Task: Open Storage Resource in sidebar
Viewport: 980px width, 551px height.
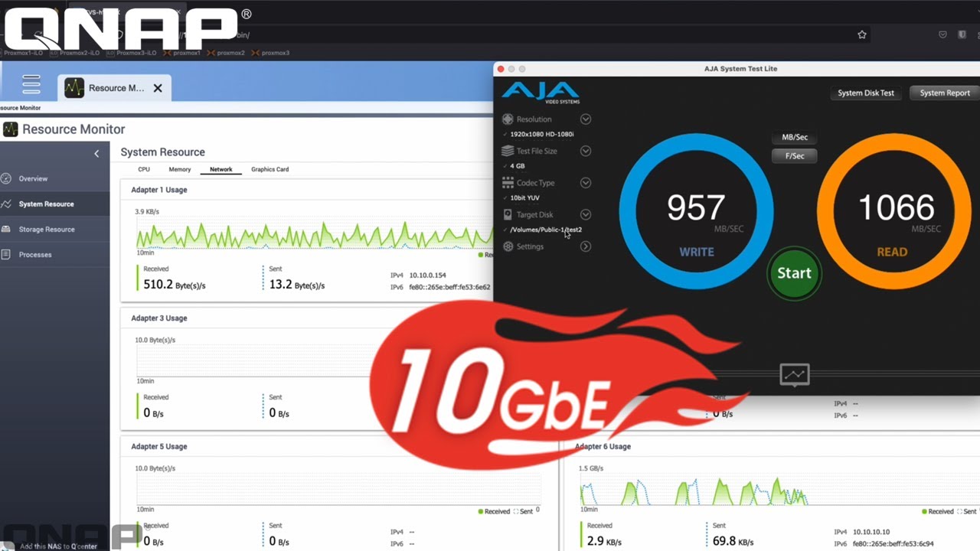Action: (54, 229)
